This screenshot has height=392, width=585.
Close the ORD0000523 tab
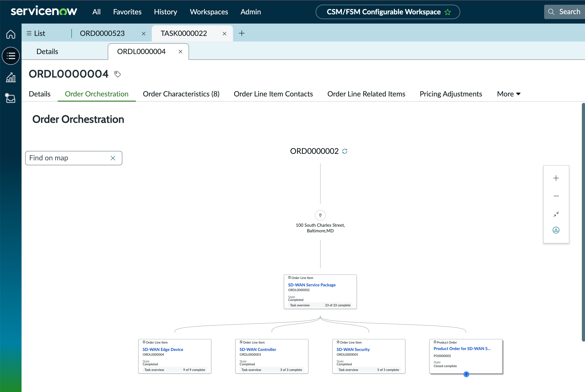[x=144, y=33]
